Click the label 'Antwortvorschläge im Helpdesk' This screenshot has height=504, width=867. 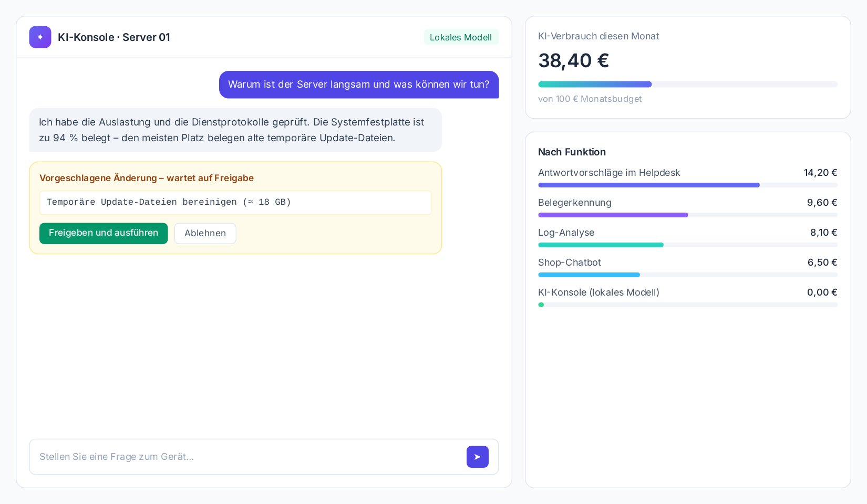click(609, 173)
